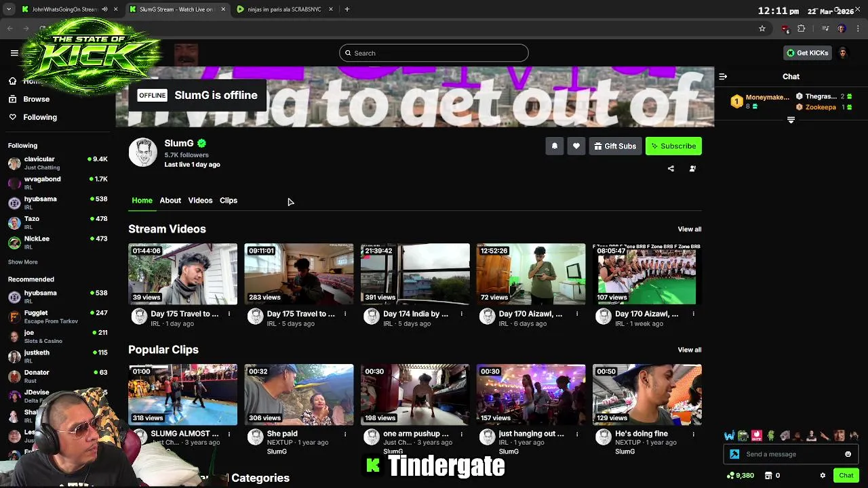Open options for 1 week ago Day 170 video
The image size is (868, 488).
click(693, 314)
